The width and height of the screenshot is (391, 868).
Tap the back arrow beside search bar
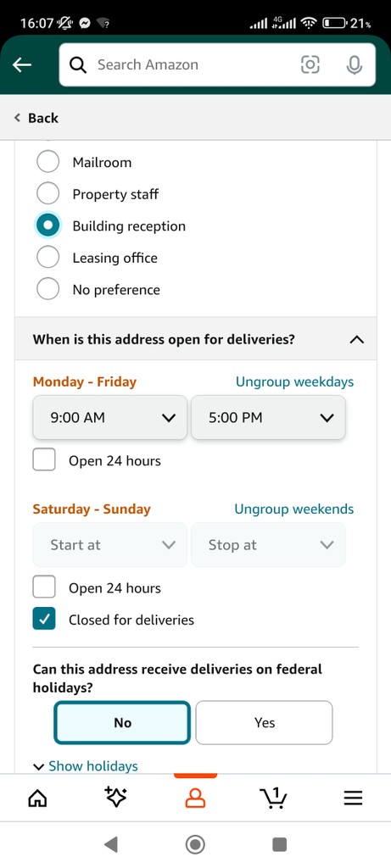22,64
